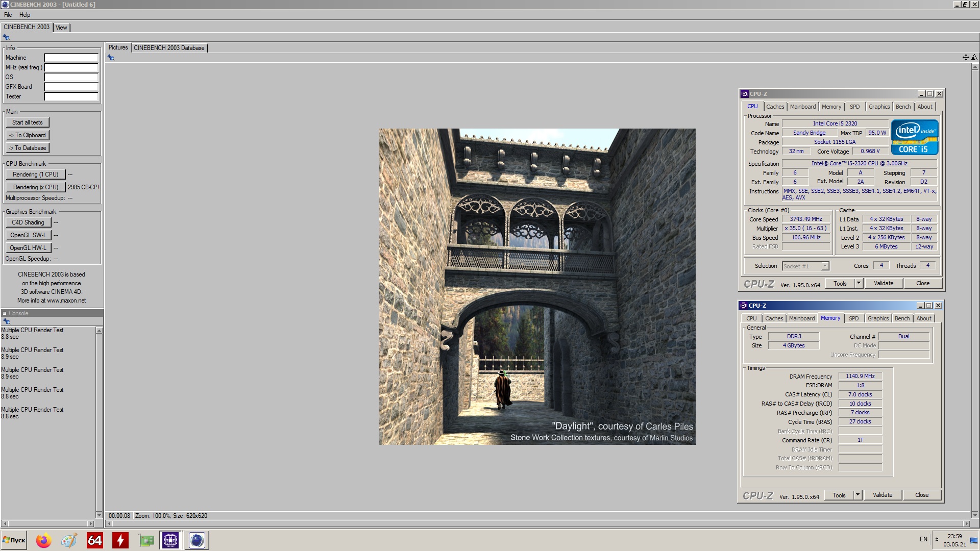Click the EN language indicator
The image size is (980, 551).
click(923, 539)
